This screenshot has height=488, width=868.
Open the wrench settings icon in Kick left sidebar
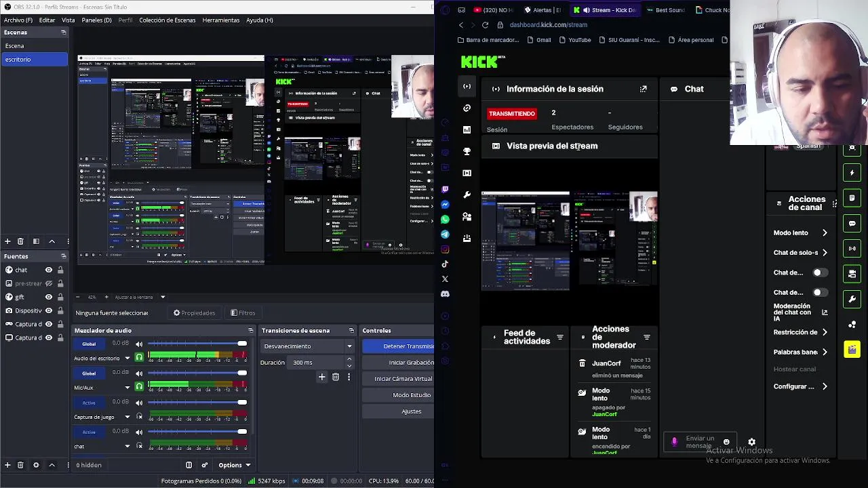[467, 195]
